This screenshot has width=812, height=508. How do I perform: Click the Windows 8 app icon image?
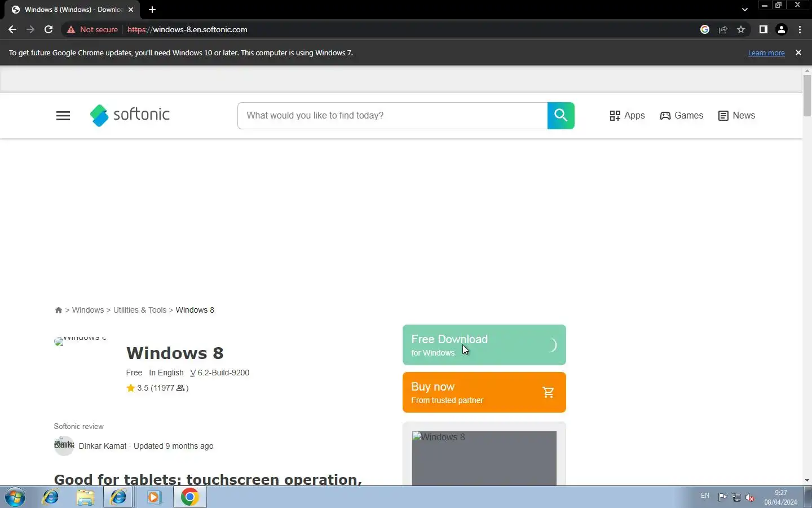(x=81, y=340)
